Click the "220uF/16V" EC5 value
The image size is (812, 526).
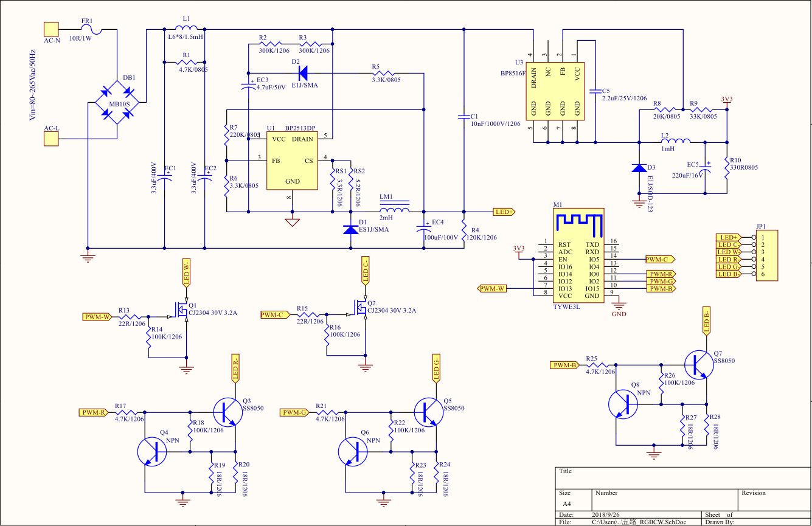(x=689, y=174)
